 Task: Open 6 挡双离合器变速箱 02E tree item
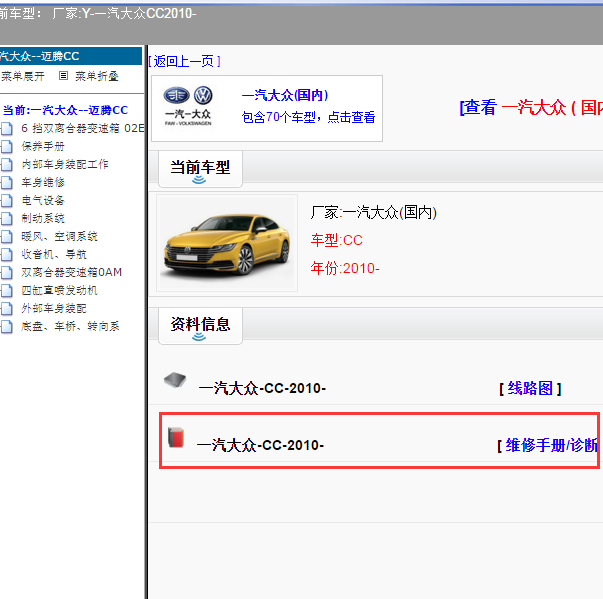[82, 128]
